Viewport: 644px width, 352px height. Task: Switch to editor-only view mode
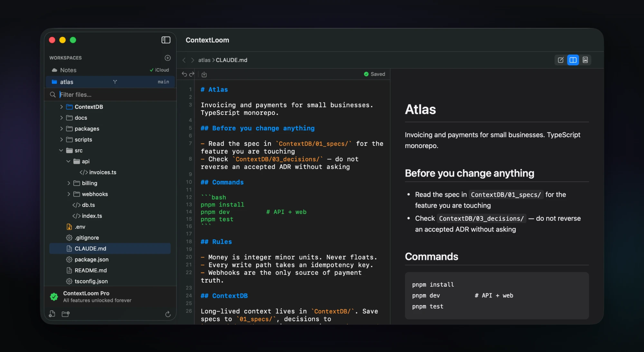coord(561,60)
